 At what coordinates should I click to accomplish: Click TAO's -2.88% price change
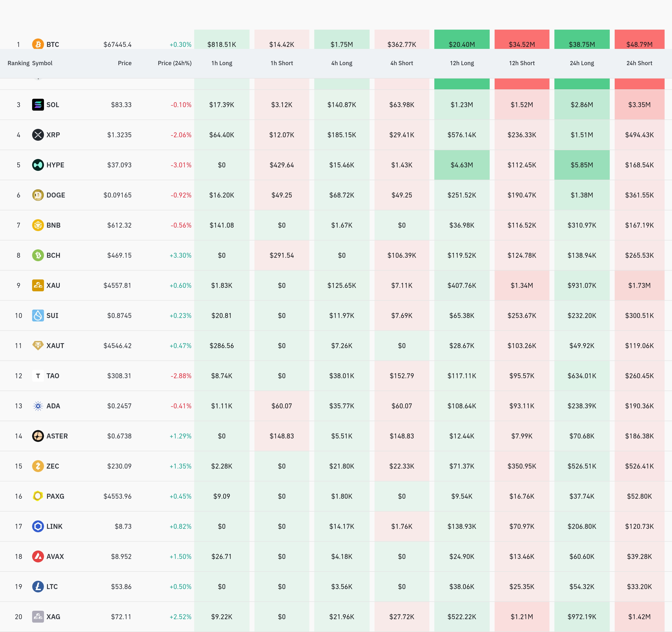(x=181, y=376)
